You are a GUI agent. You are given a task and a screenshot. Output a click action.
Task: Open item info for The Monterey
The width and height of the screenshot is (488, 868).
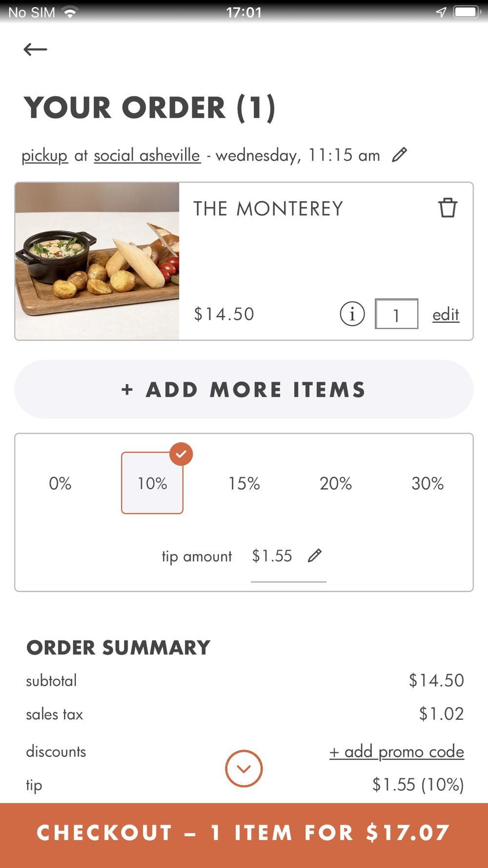tap(352, 313)
